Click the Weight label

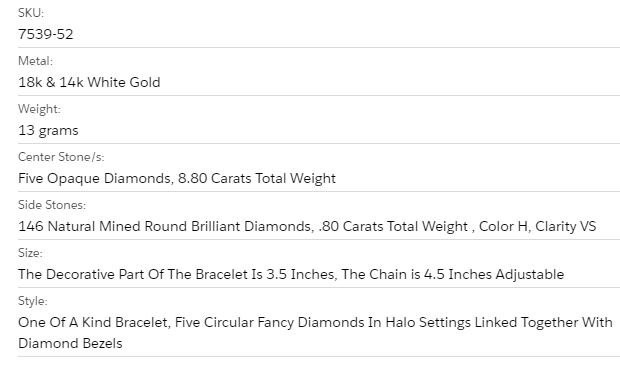coord(39,109)
